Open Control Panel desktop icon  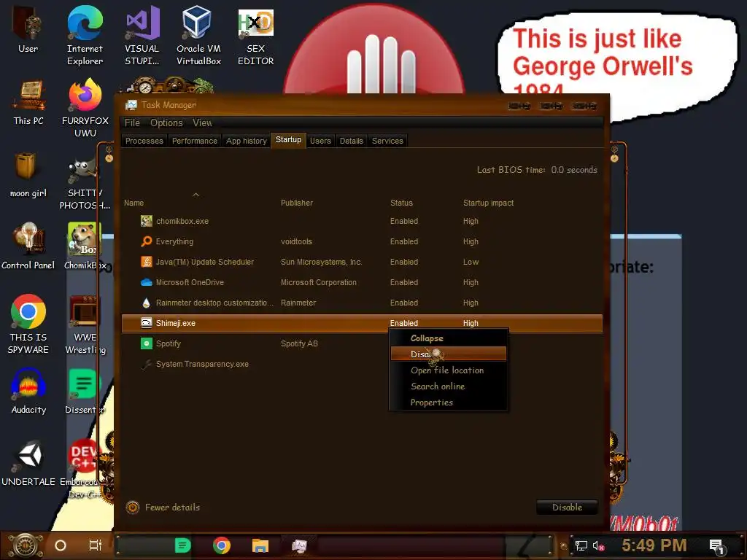[28, 246]
